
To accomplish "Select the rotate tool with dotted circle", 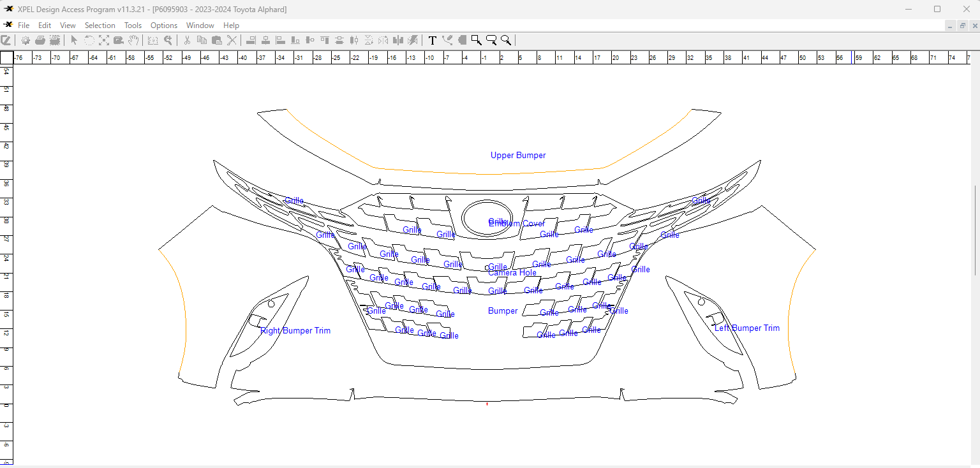I will (x=89, y=40).
